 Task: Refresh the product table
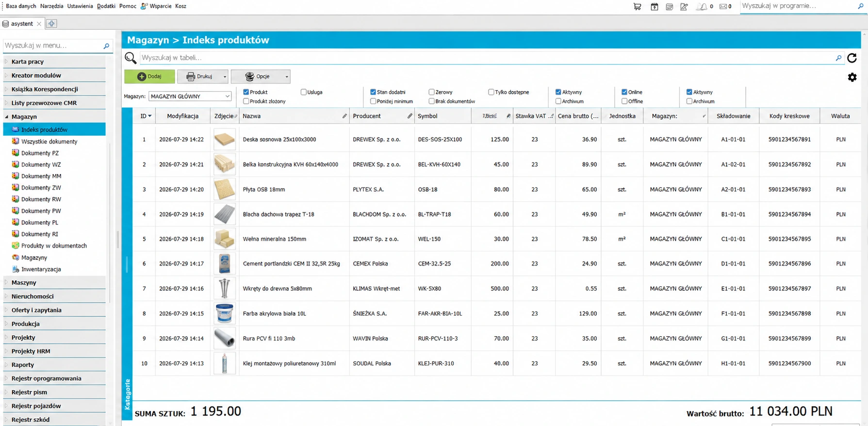852,58
